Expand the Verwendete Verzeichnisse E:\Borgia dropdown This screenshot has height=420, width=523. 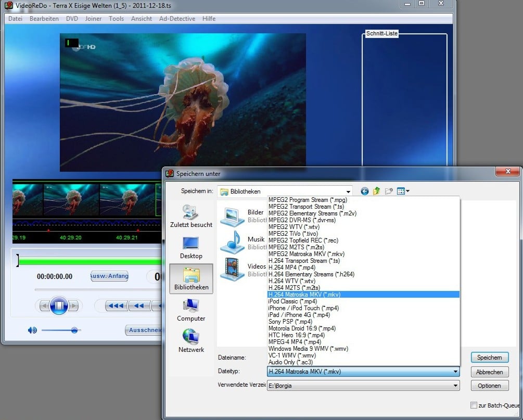point(455,386)
